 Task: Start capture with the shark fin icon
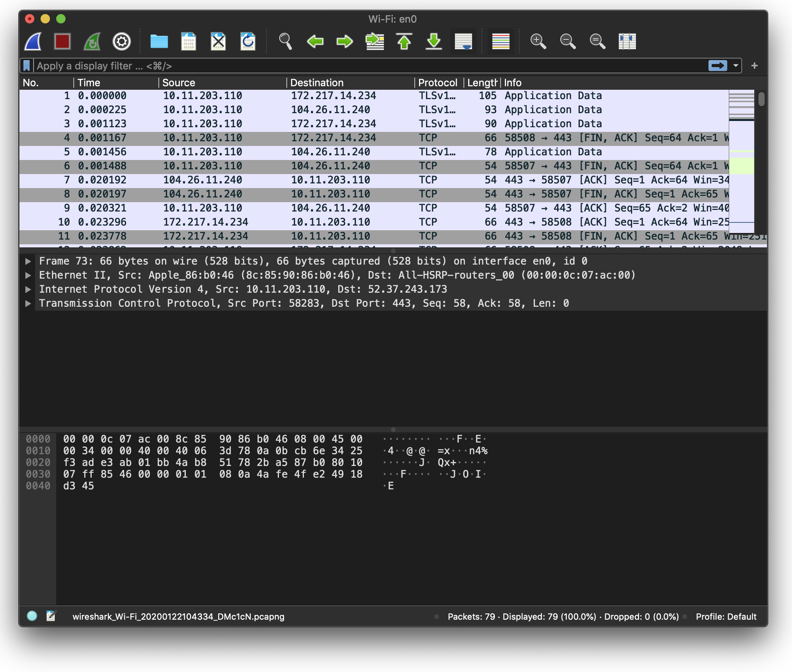click(x=33, y=41)
